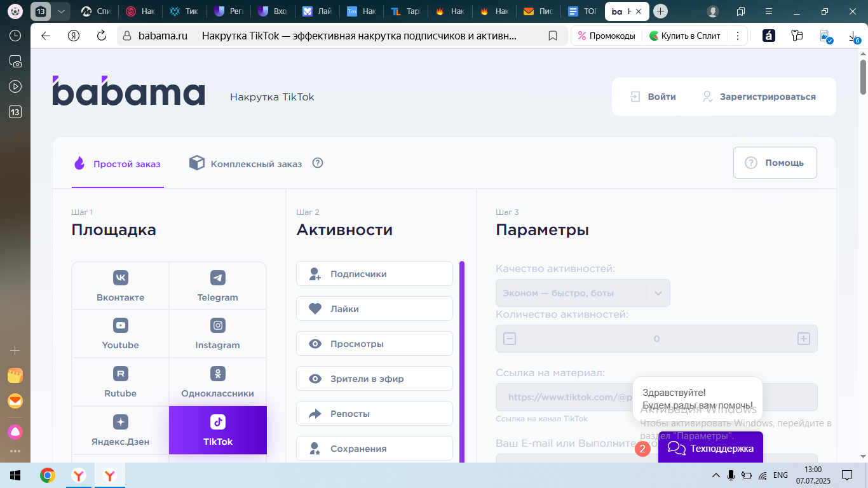This screenshot has width=868, height=488.
Task: Choose the Лайки activity
Action: pyautogui.click(x=374, y=309)
